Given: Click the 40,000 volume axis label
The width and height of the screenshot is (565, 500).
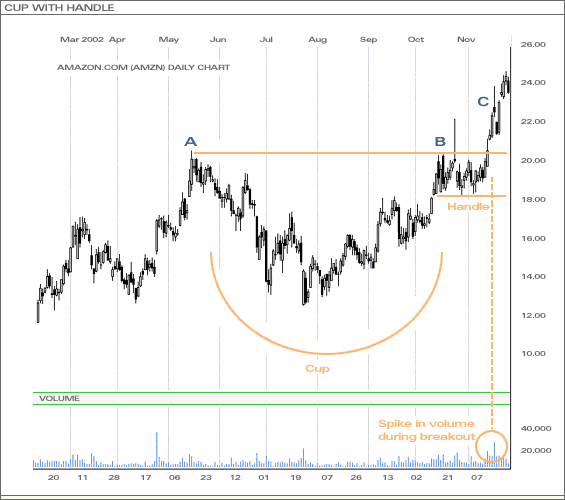Looking at the screenshot, I should click(x=536, y=429).
